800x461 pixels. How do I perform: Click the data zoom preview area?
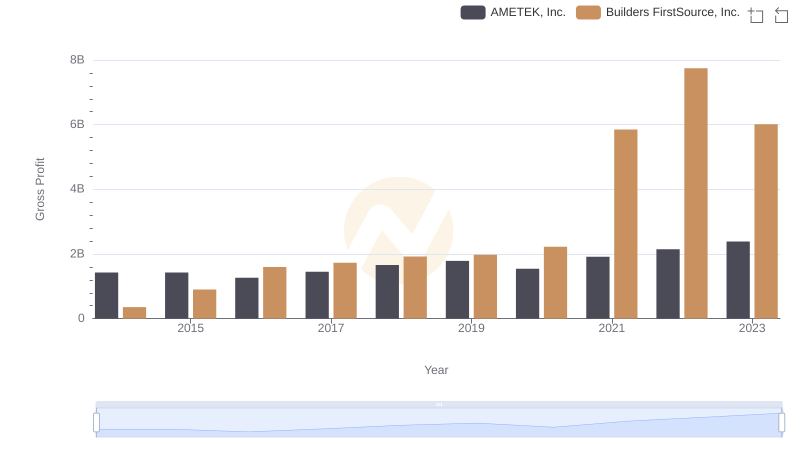439,423
